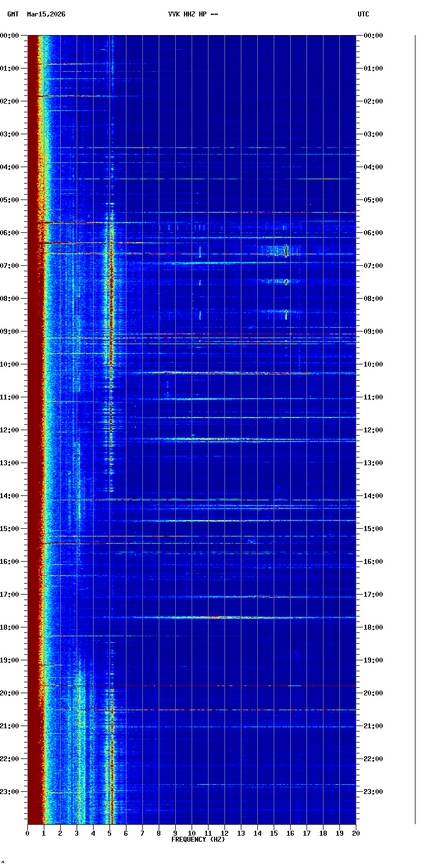
Task: Click the Mar15,2026 date text
Action: tap(46, 14)
